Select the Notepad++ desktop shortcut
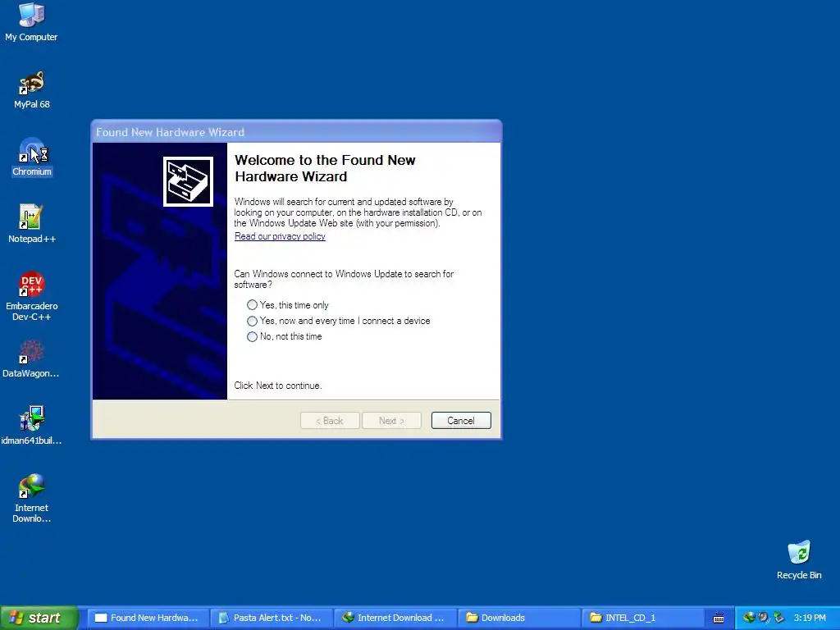Screen dimensions: 840x630 point(32,224)
